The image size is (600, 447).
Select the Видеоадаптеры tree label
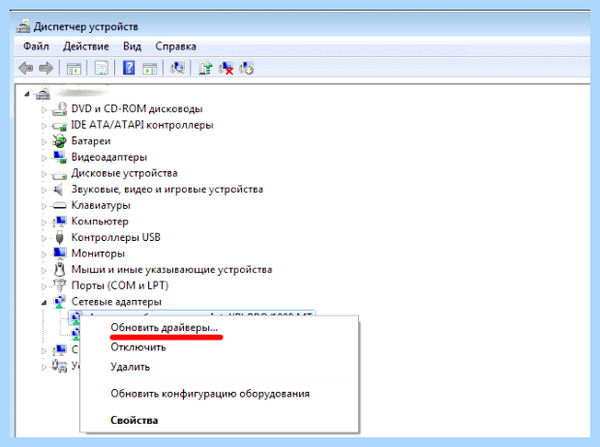point(109,157)
